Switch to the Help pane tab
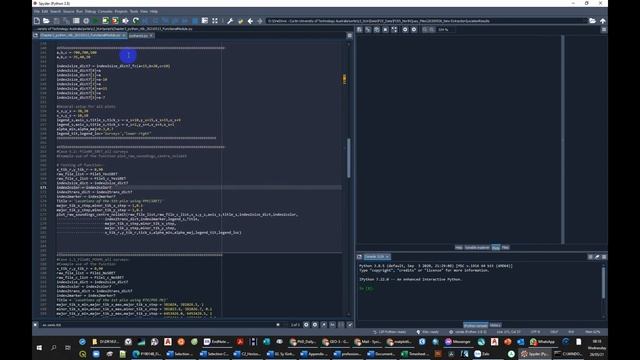The height and width of the screenshot is (360, 640). point(459,247)
